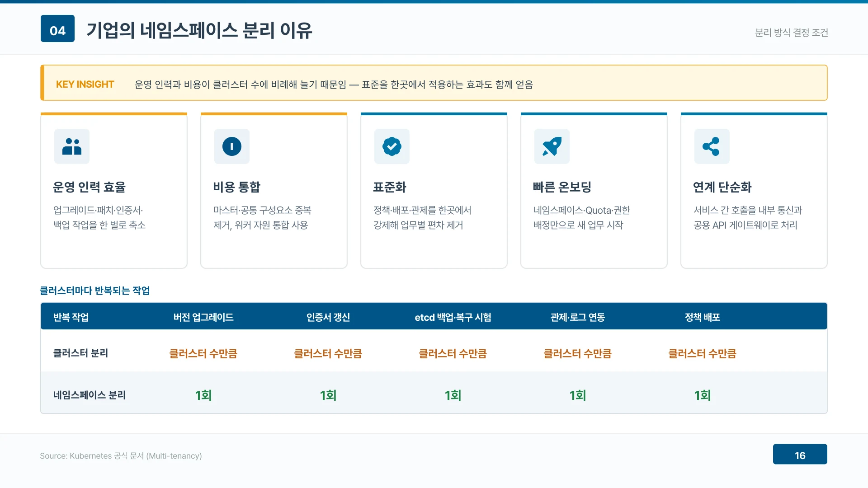This screenshot has height=488, width=868.
Task: Click the check badge icon above 표준화
Action: pyautogui.click(x=392, y=146)
